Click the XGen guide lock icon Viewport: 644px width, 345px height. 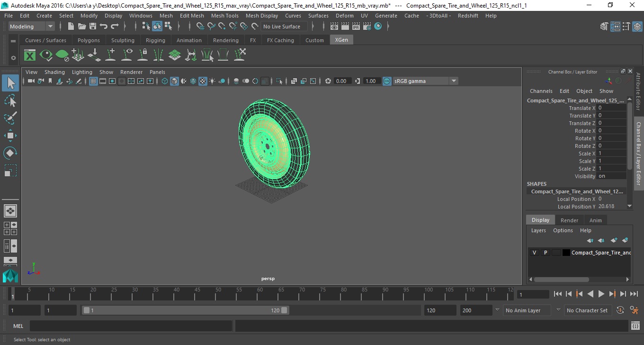click(143, 55)
